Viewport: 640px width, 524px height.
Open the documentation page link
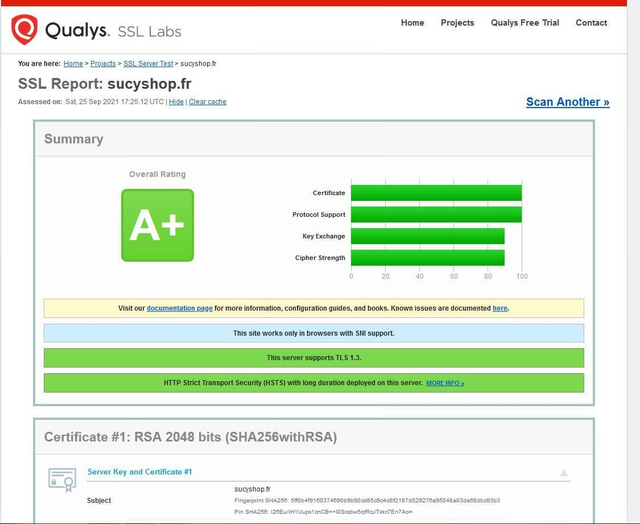pyautogui.click(x=180, y=308)
